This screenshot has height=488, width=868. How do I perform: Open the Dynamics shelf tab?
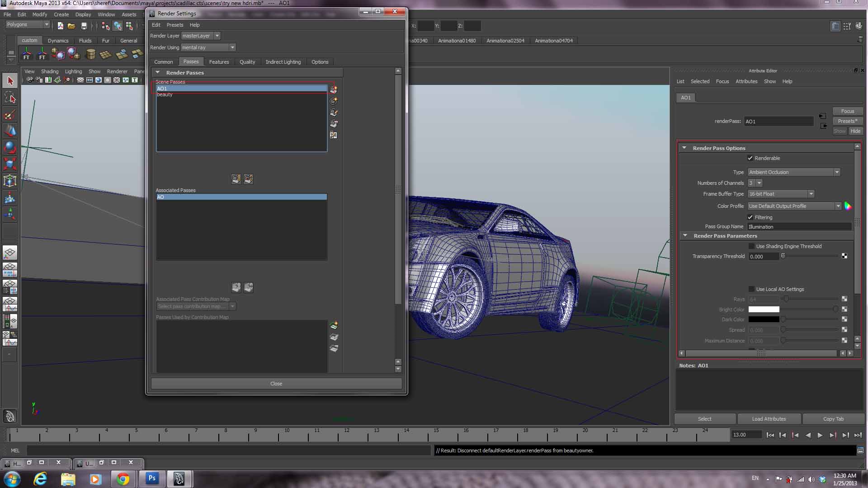click(x=58, y=41)
